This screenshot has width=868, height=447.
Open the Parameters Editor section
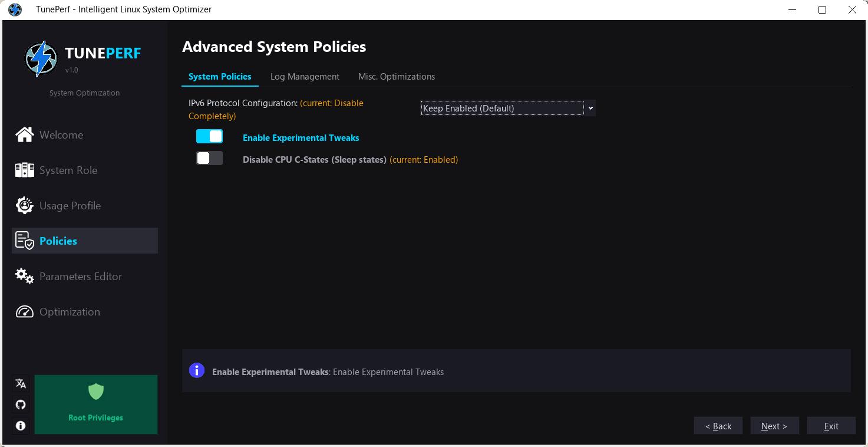[85, 276]
